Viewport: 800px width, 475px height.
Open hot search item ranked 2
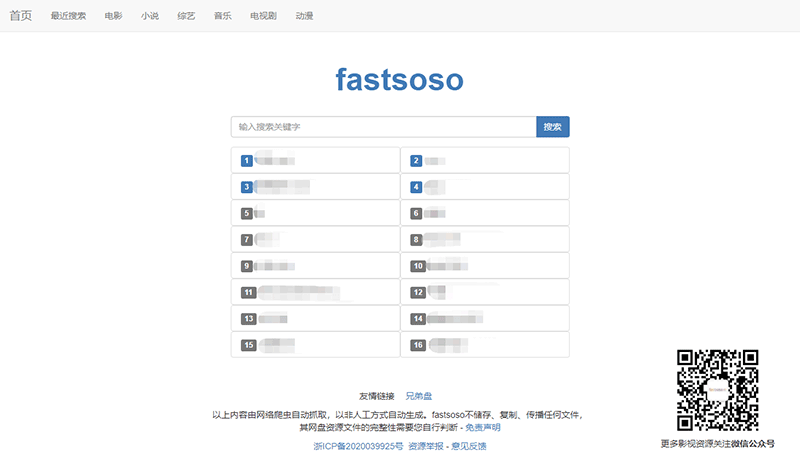click(485, 160)
